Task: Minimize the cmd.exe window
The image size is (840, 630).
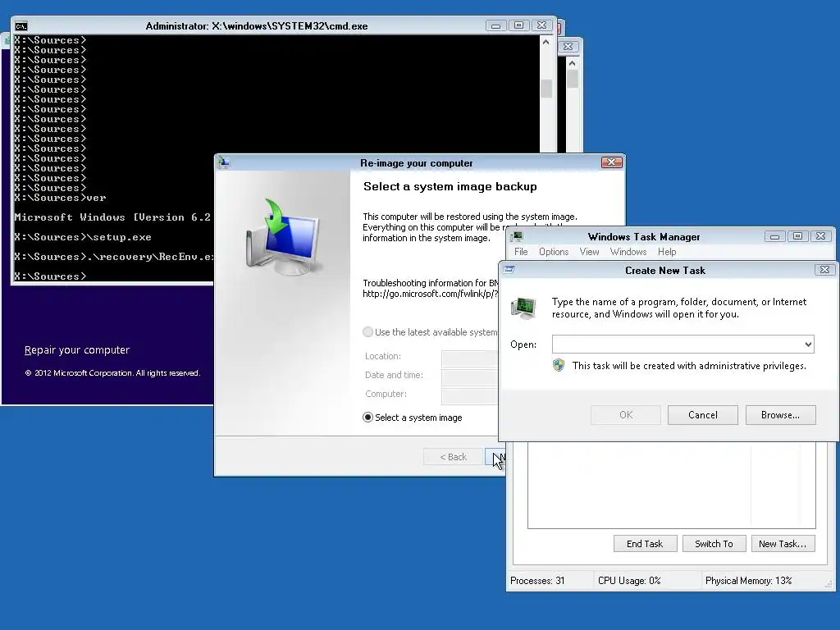Action: 495,25
